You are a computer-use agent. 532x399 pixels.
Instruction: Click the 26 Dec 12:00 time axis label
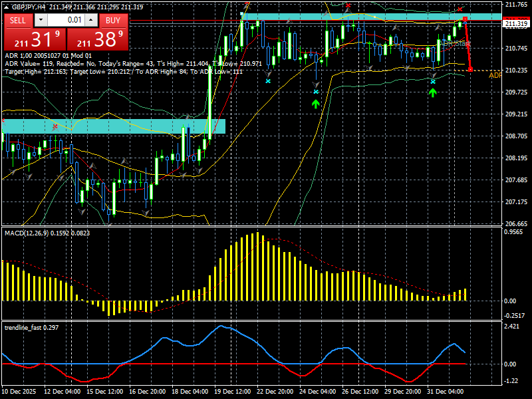[360, 392]
